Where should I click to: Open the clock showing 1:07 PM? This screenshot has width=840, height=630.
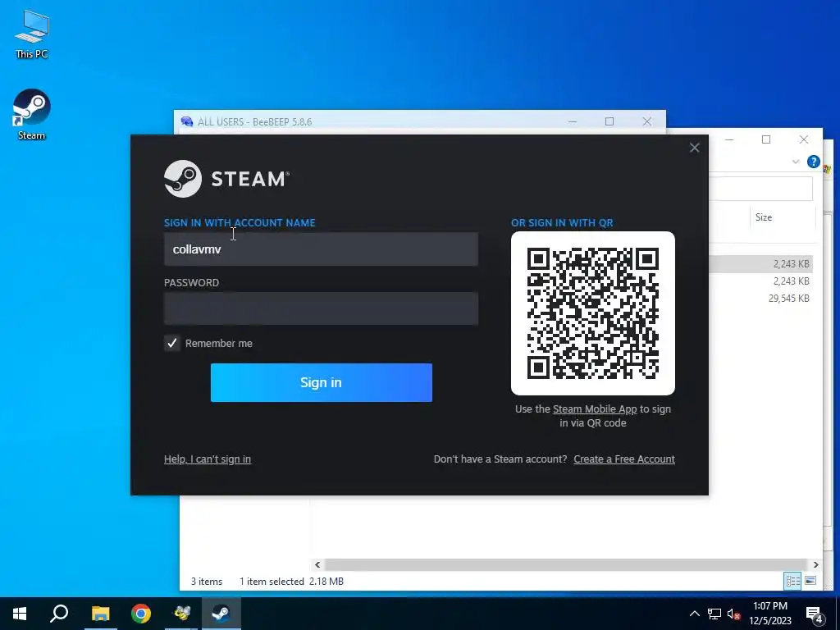770,614
